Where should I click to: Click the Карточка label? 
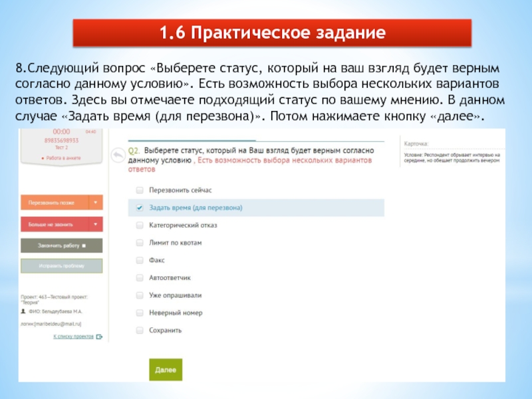click(x=416, y=144)
